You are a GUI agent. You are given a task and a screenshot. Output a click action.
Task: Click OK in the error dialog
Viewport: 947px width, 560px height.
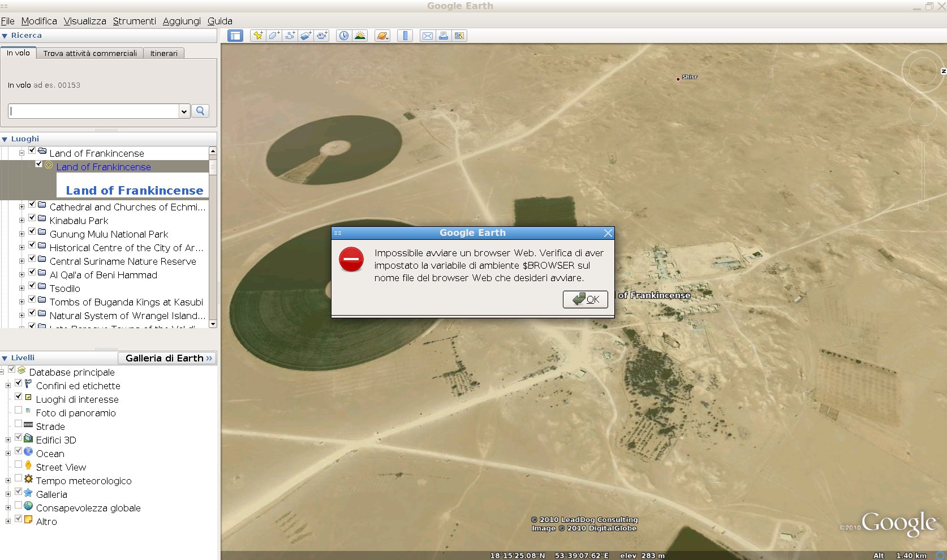[586, 299]
